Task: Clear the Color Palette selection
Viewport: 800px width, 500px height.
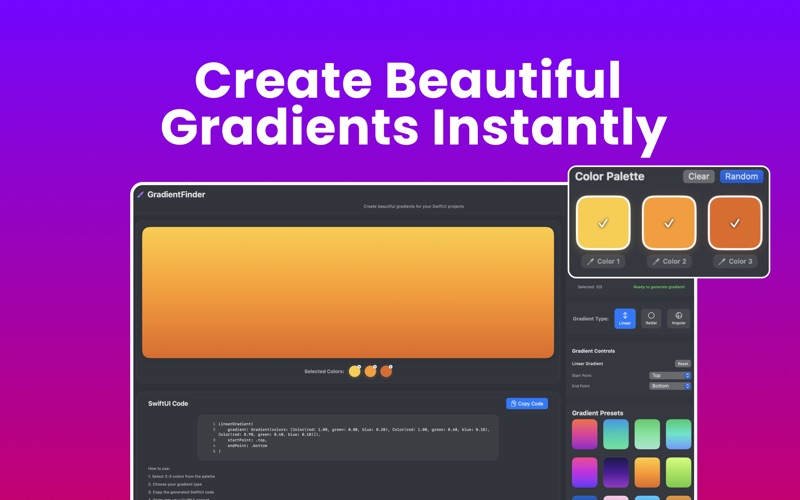Action: tap(698, 177)
